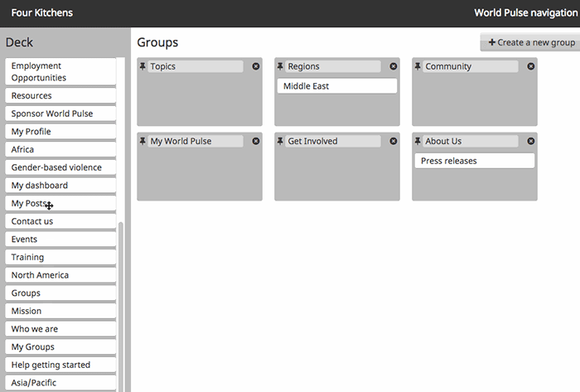
Task: Remove the Community group via X icon
Action: click(530, 66)
